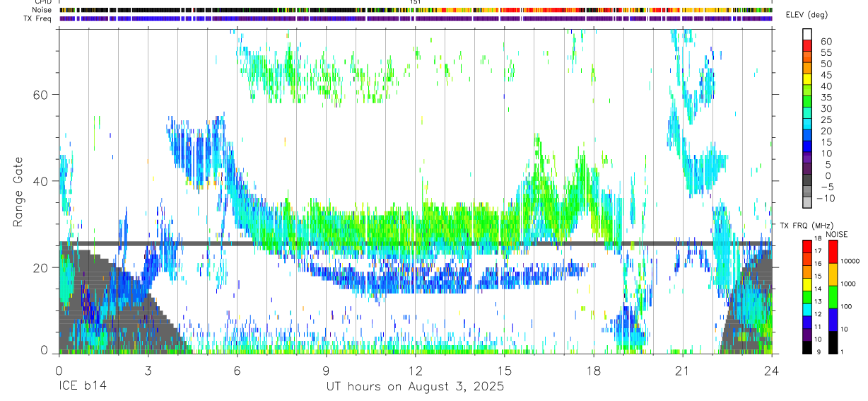The width and height of the screenshot is (868, 401).
Task: Click the '151' CPID value at top
Action: 416,2
